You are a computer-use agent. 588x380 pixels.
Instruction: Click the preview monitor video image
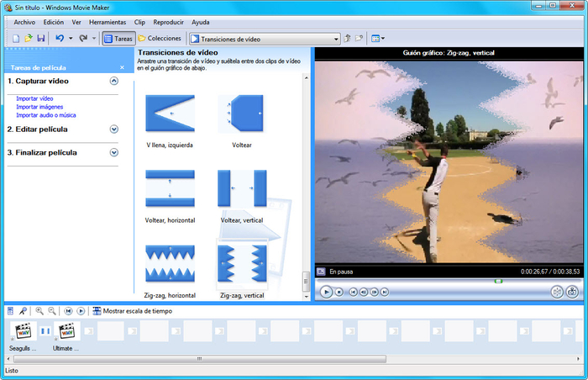(449, 162)
